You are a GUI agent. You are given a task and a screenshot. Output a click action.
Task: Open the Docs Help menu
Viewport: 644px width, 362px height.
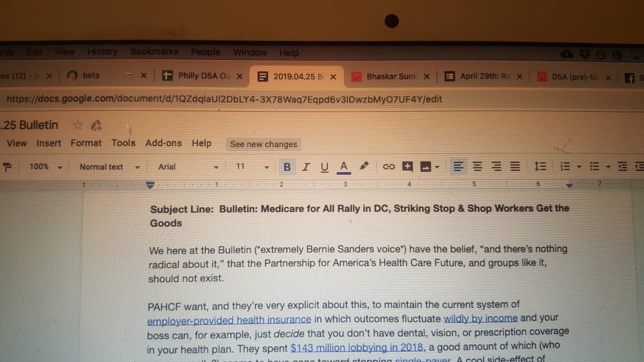(x=201, y=143)
